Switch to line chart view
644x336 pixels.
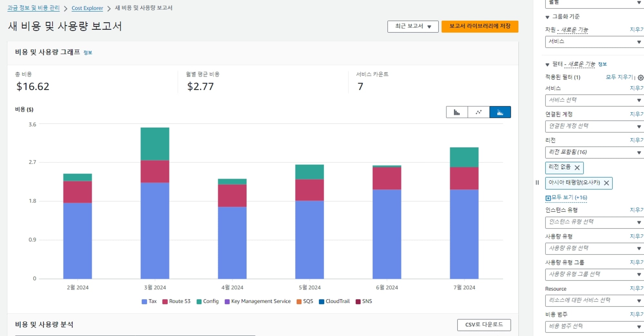[478, 112]
